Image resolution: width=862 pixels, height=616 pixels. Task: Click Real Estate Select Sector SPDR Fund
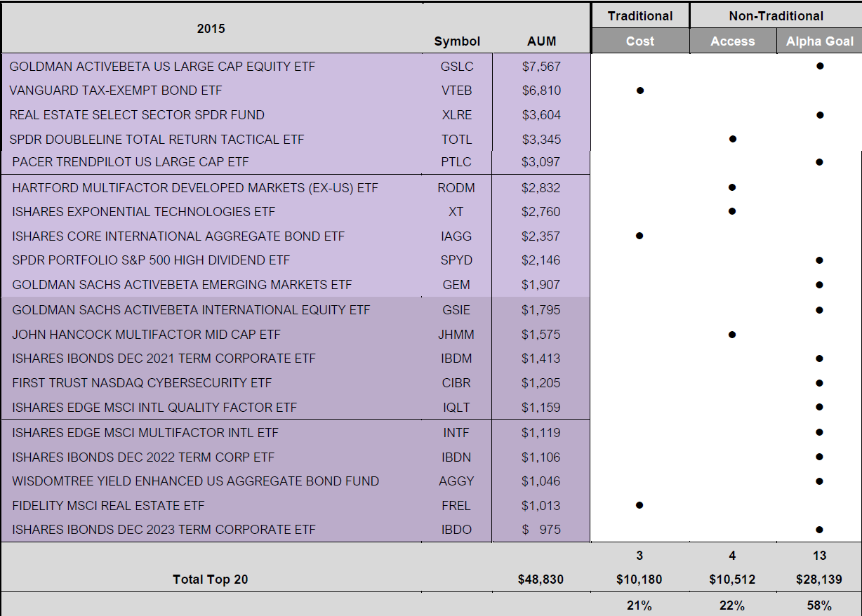[x=137, y=115]
